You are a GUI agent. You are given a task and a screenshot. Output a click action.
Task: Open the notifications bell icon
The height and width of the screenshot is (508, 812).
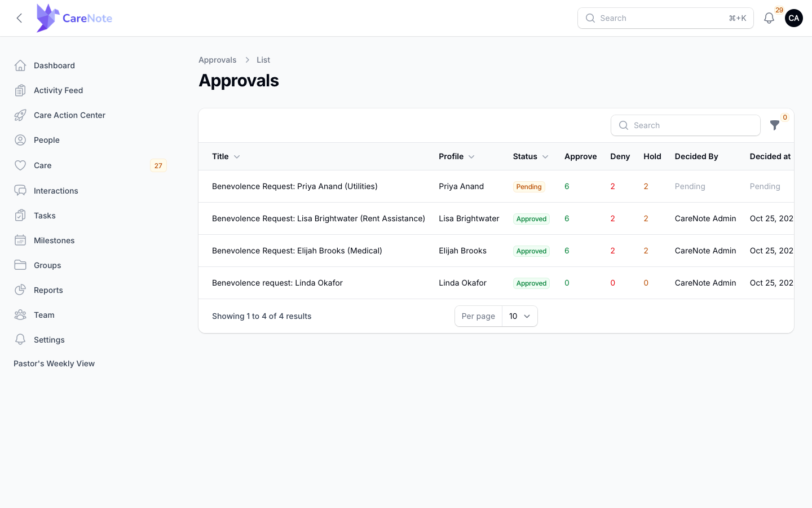[x=769, y=18]
